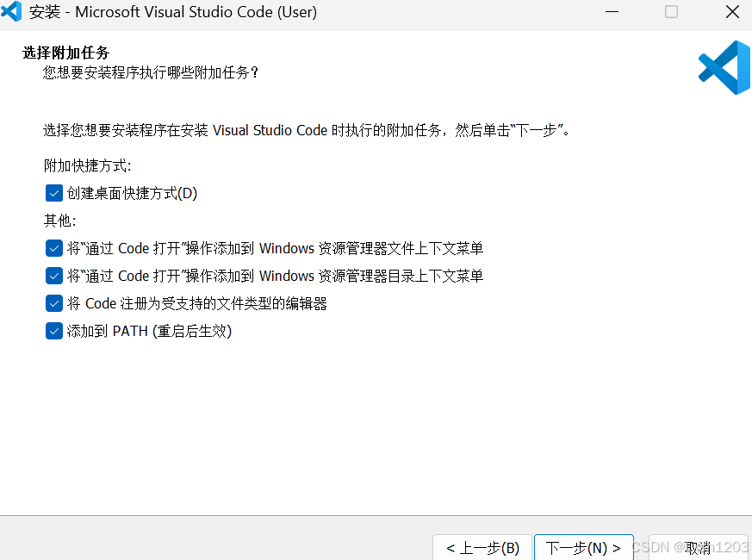This screenshot has height=560, width=752.
Task: Click the 取消 cancel button
Action: coord(698,548)
